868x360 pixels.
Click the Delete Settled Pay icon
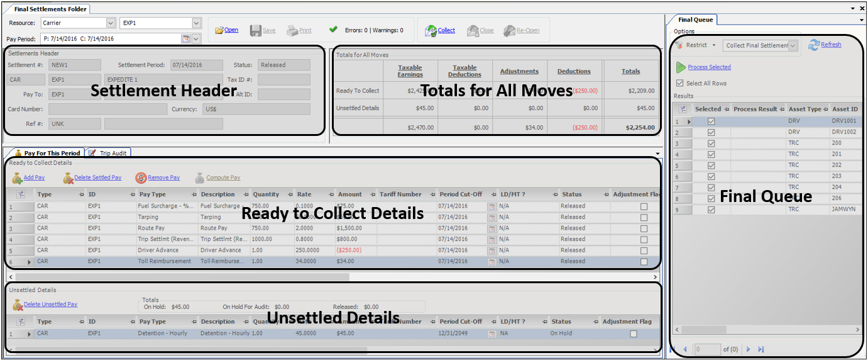pos(68,178)
